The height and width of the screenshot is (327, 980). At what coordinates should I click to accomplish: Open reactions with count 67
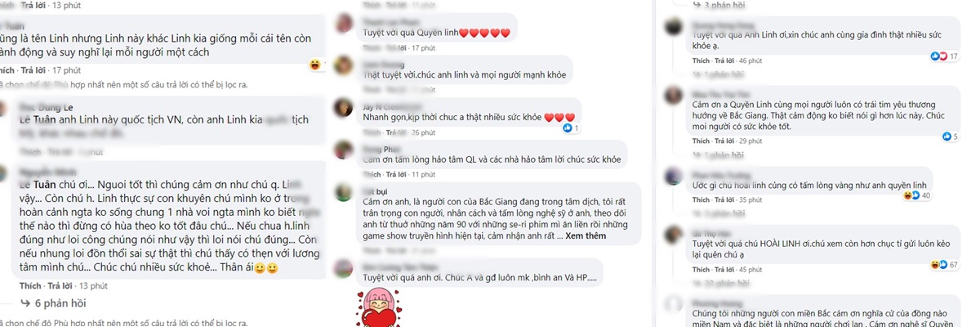tap(947, 265)
